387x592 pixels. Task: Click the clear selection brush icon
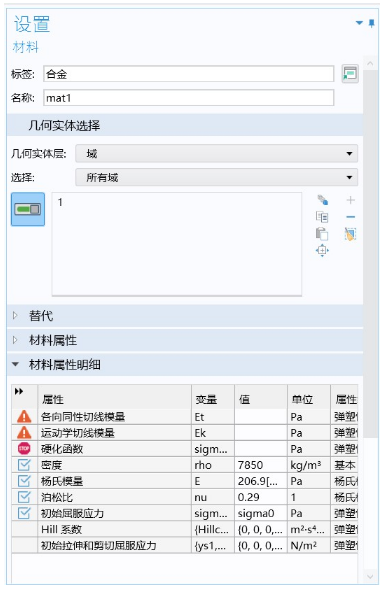[x=350, y=234]
